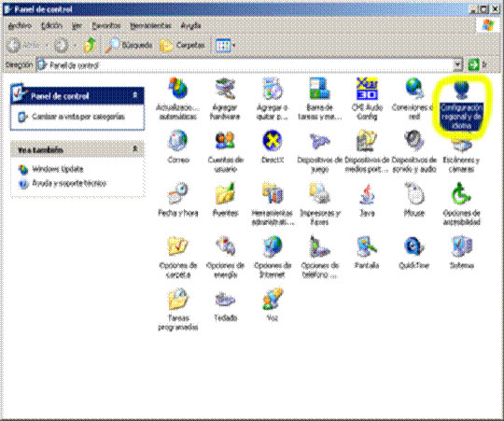Image resolution: width=504 pixels, height=421 pixels.
Task: Open the Edición menu
Action: [x=51, y=25]
